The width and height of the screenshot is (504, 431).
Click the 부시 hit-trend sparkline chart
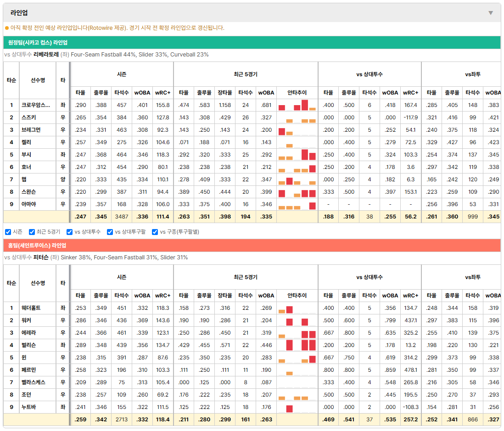tap(297, 155)
